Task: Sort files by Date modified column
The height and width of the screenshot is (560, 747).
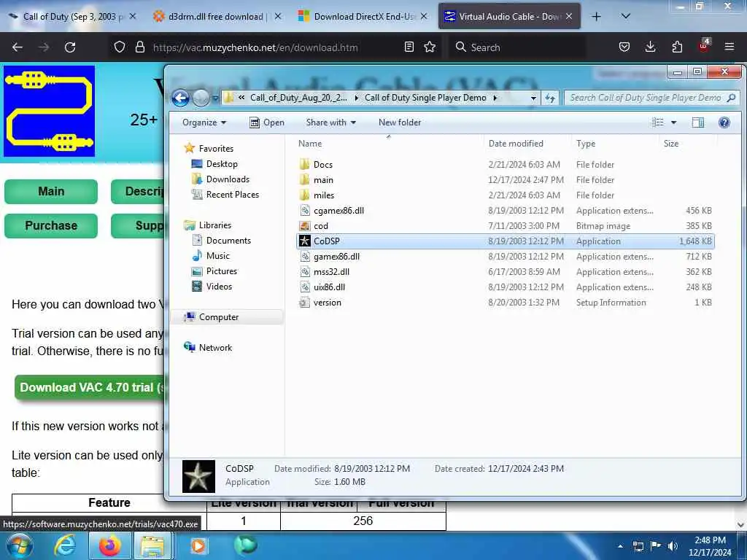Action: (x=527, y=144)
